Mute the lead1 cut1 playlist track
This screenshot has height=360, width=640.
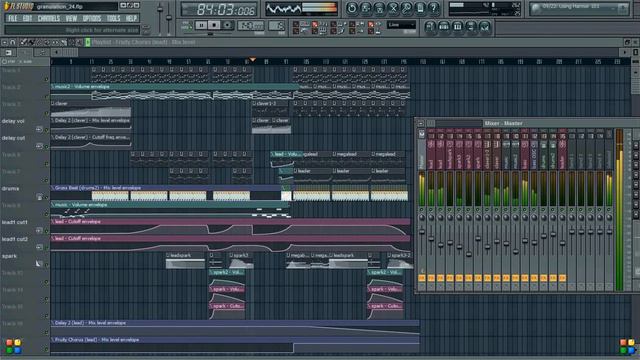pos(47,231)
